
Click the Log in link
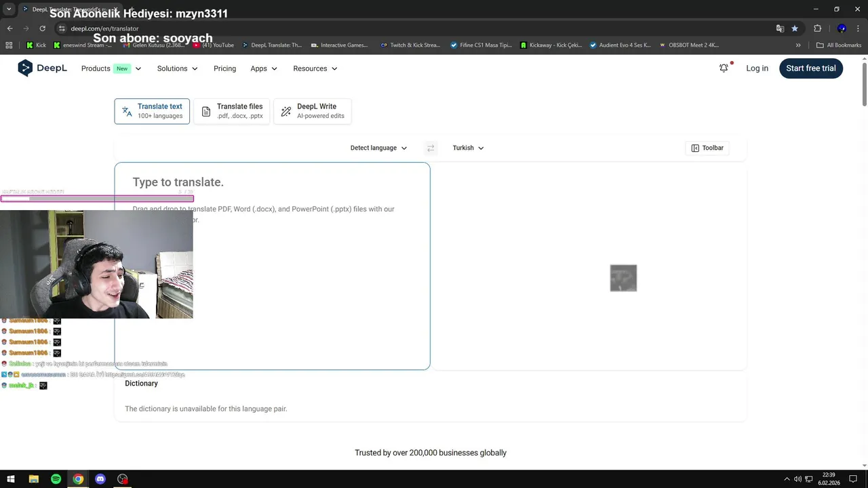coord(757,68)
